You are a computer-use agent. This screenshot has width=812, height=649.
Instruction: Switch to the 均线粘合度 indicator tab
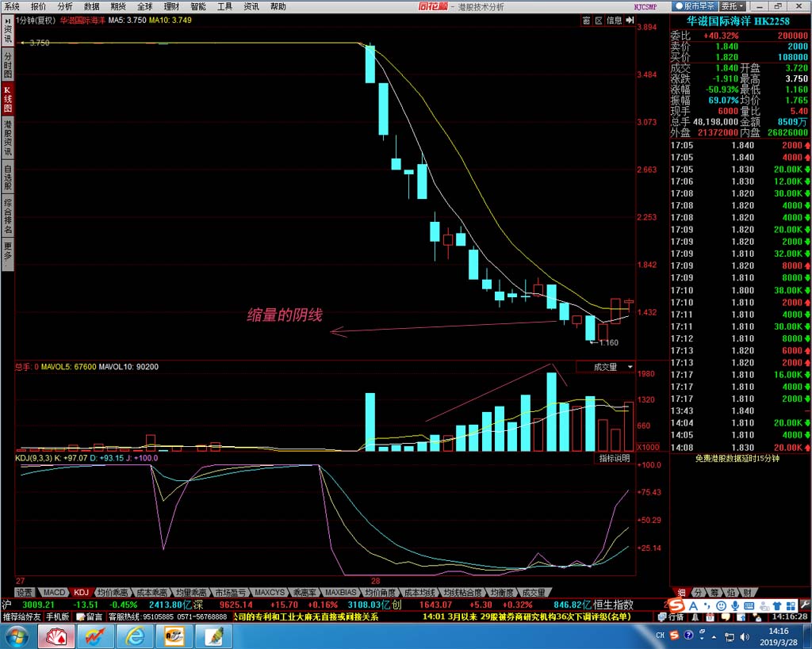(x=462, y=592)
